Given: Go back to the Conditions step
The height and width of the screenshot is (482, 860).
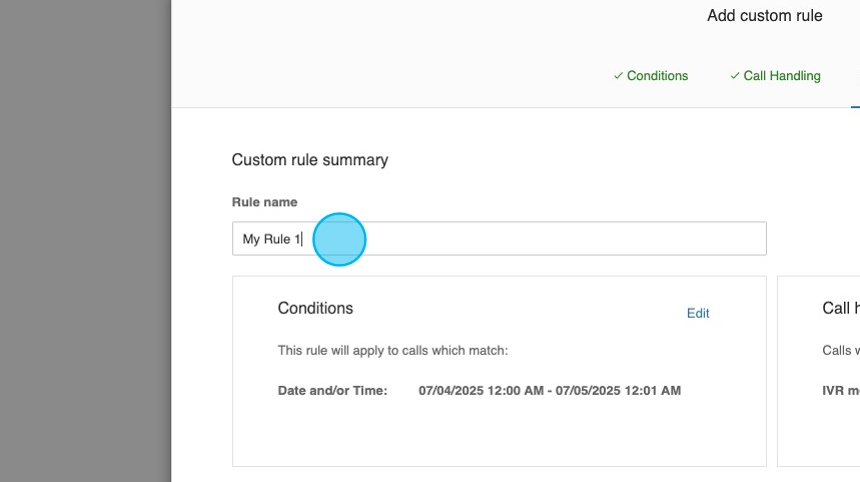Looking at the screenshot, I should pyautogui.click(x=657, y=76).
